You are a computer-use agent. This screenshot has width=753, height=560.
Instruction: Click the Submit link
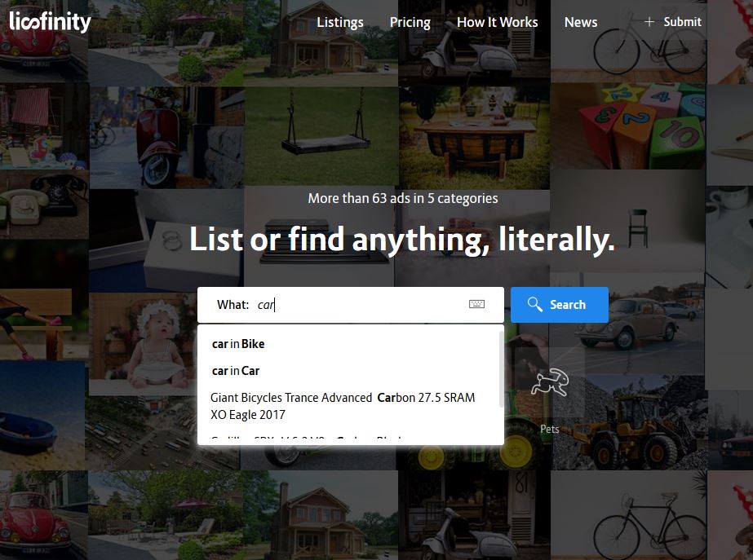click(x=682, y=22)
